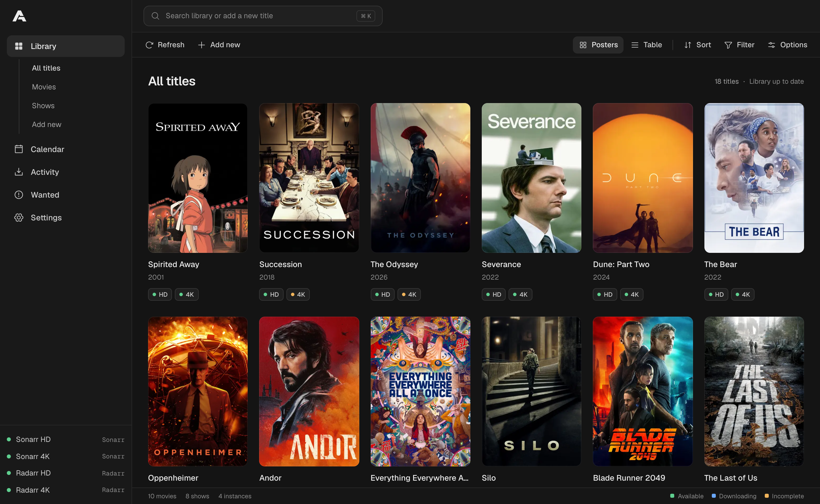820x504 pixels.
Task: Click the Refresh button
Action: pos(165,45)
